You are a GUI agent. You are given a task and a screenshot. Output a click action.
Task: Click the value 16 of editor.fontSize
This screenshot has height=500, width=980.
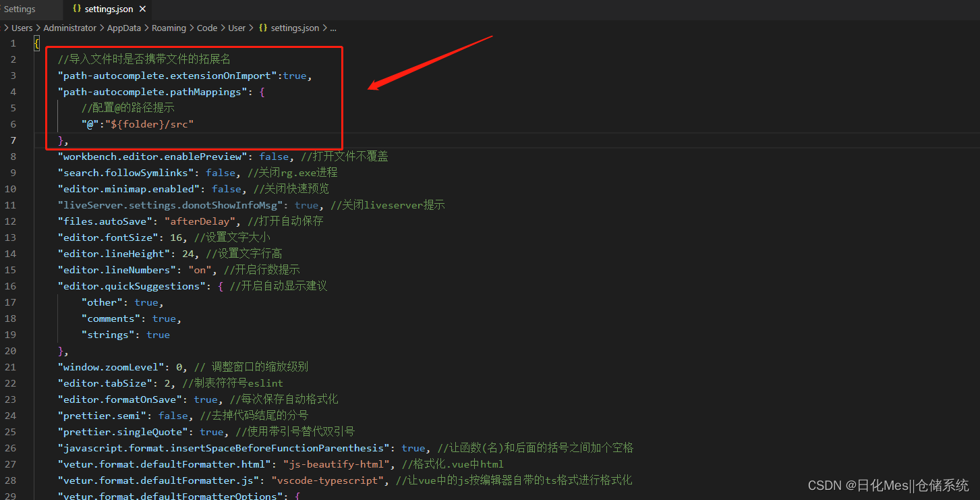176,238
